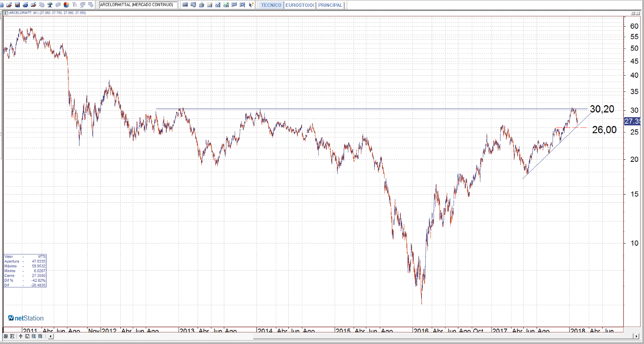Click the red and green color cube icon

click(x=66, y=5)
